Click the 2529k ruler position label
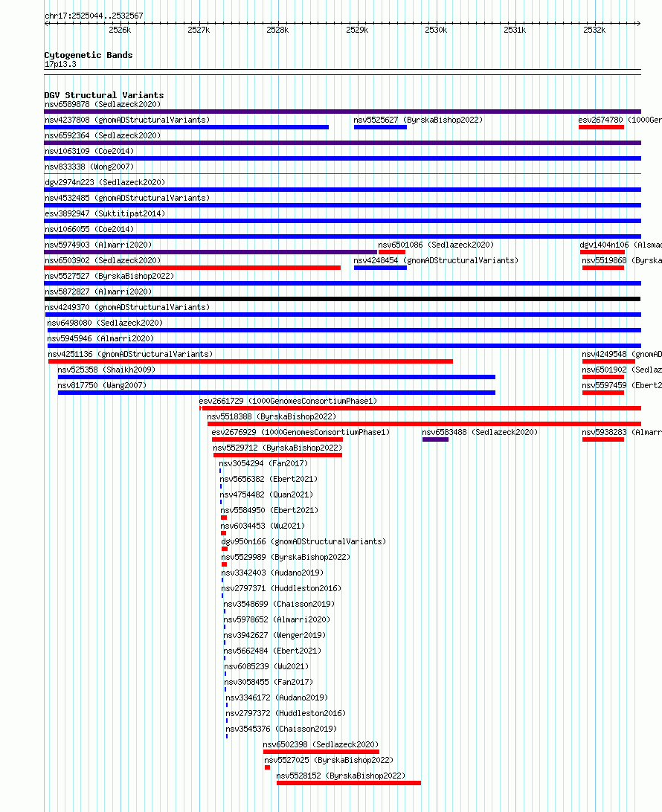Screen dimensions: 662x812 pyautogui.click(x=357, y=30)
